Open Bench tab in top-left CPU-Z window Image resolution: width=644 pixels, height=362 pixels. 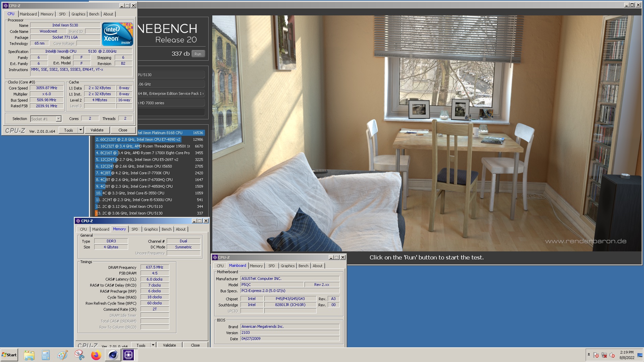94,14
